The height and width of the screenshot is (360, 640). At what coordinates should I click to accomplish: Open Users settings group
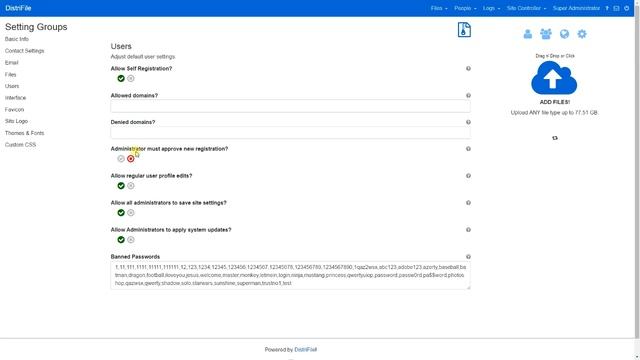(12, 86)
